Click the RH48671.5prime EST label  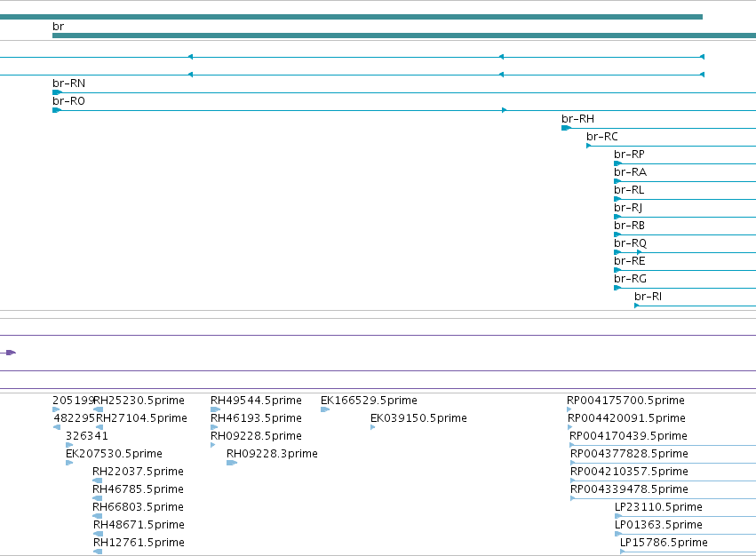pos(139,525)
